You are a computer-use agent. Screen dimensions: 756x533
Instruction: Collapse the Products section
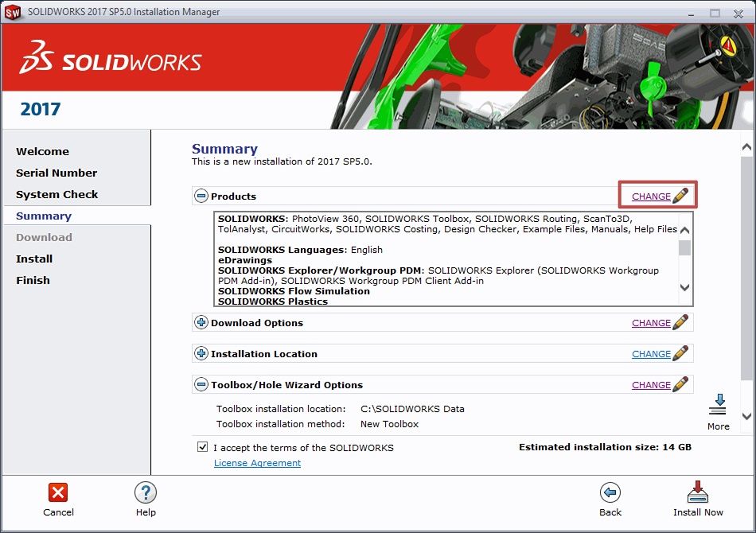point(201,196)
